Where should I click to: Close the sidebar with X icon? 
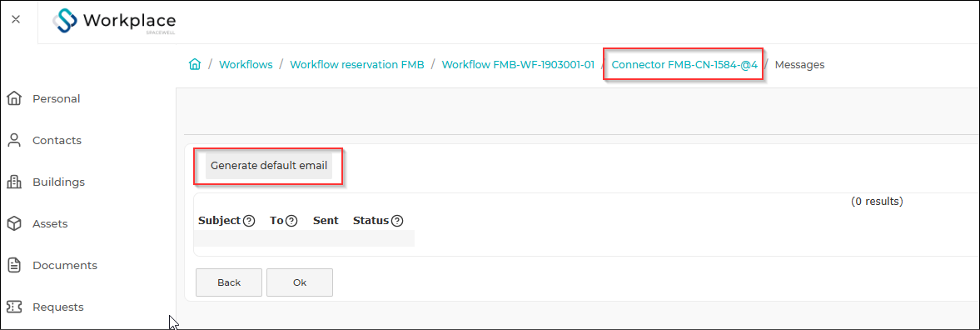tap(17, 19)
